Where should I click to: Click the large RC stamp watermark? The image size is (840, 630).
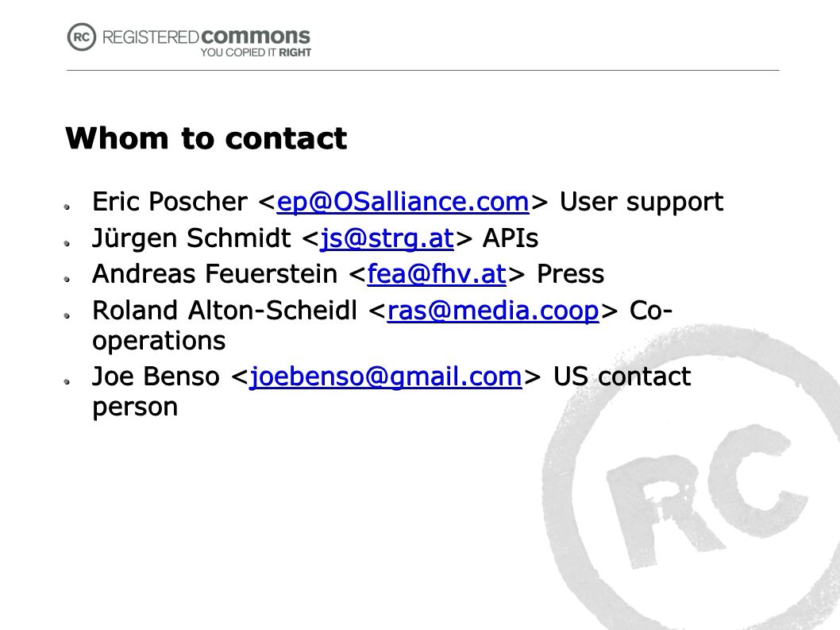[691, 477]
